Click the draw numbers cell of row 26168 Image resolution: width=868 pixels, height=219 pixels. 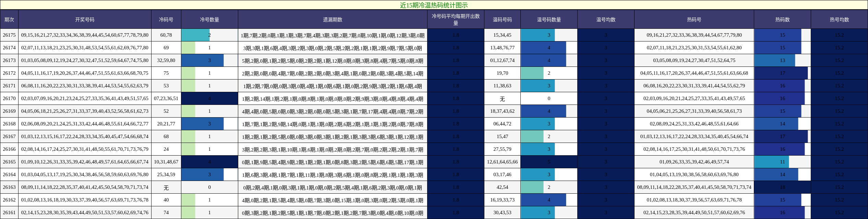(x=85, y=124)
